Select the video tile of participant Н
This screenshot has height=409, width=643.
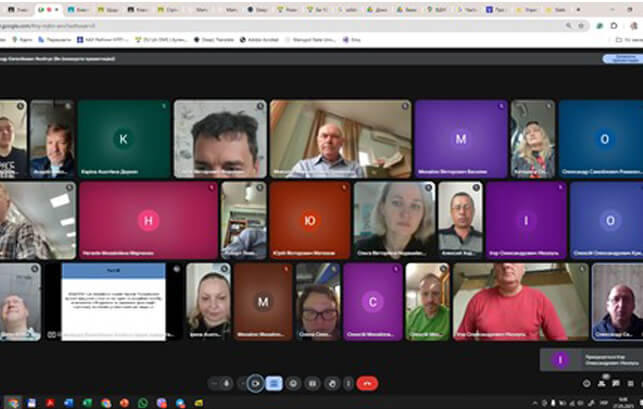(x=148, y=220)
